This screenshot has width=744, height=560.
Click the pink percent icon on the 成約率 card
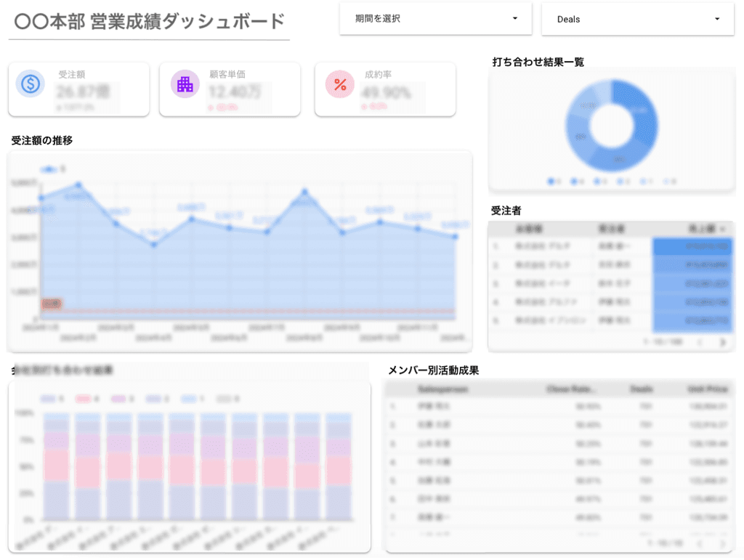point(339,84)
